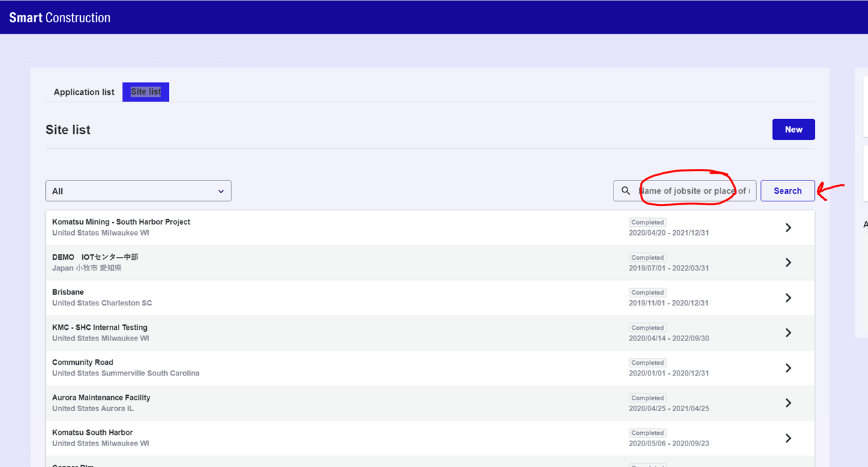Open Komatsu Mining - South Harbor Project chevron
The image size is (868, 467).
788,227
